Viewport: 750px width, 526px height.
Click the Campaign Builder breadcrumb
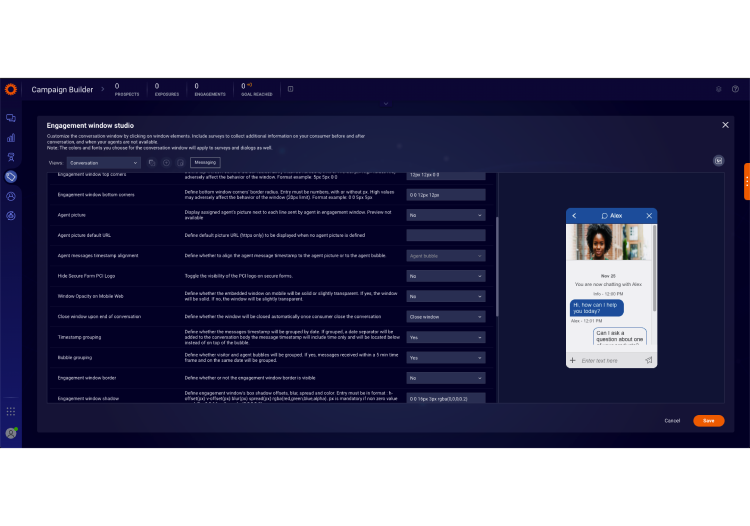[62, 89]
